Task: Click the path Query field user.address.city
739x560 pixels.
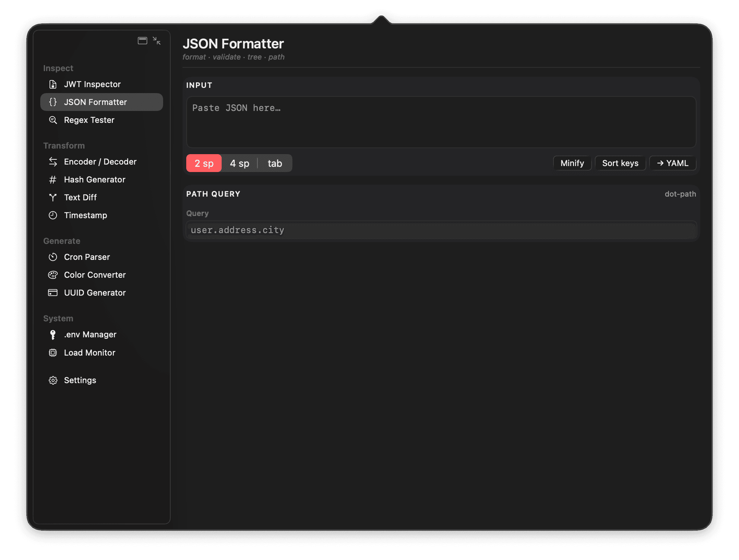Action: pos(441,230)
